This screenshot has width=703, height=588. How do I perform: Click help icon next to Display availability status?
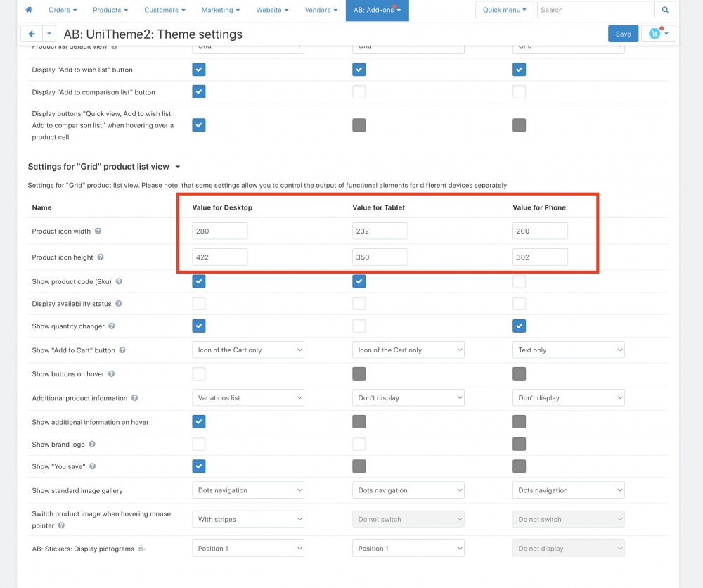118,304
